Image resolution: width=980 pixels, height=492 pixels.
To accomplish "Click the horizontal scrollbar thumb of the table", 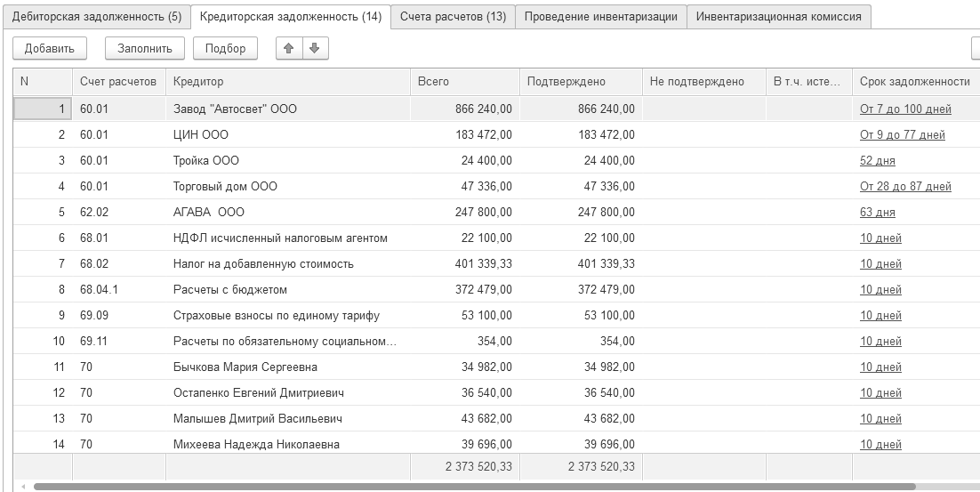I will [474, 487].
